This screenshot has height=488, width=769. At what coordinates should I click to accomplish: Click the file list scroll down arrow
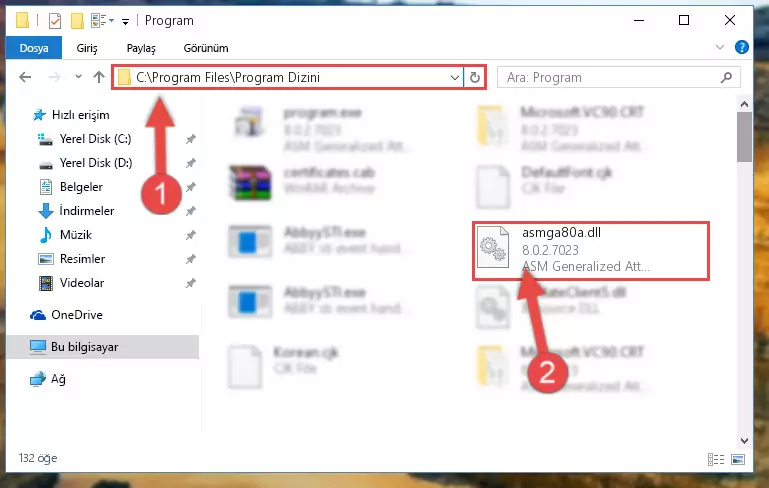pyautogui.click(x=744, y=440)
